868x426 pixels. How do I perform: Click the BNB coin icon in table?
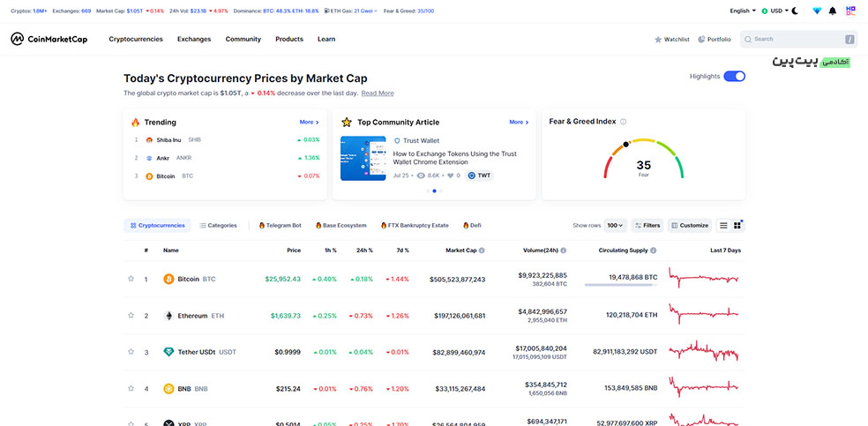pos(168,388)
